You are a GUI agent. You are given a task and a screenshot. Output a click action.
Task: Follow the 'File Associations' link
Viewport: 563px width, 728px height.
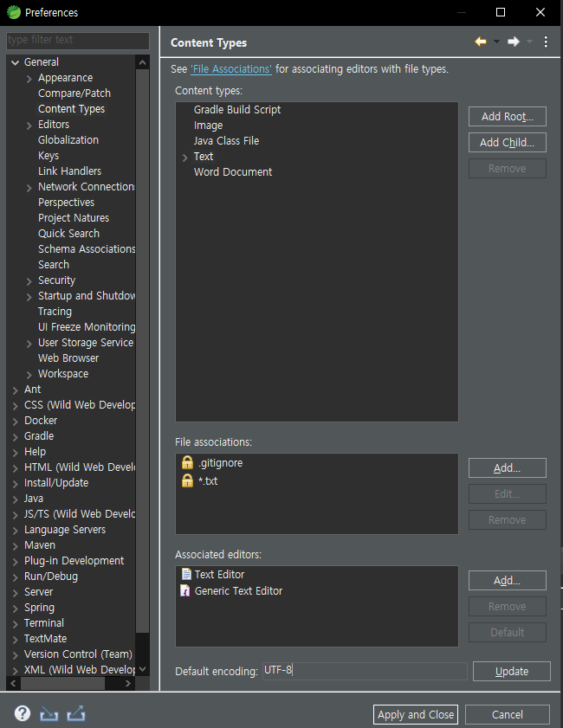[231, 69]
